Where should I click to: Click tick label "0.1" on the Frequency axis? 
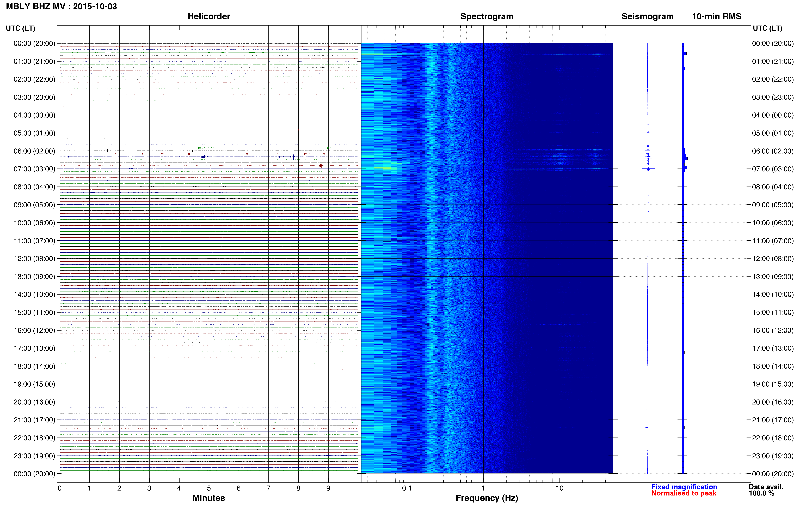[407, 488]
